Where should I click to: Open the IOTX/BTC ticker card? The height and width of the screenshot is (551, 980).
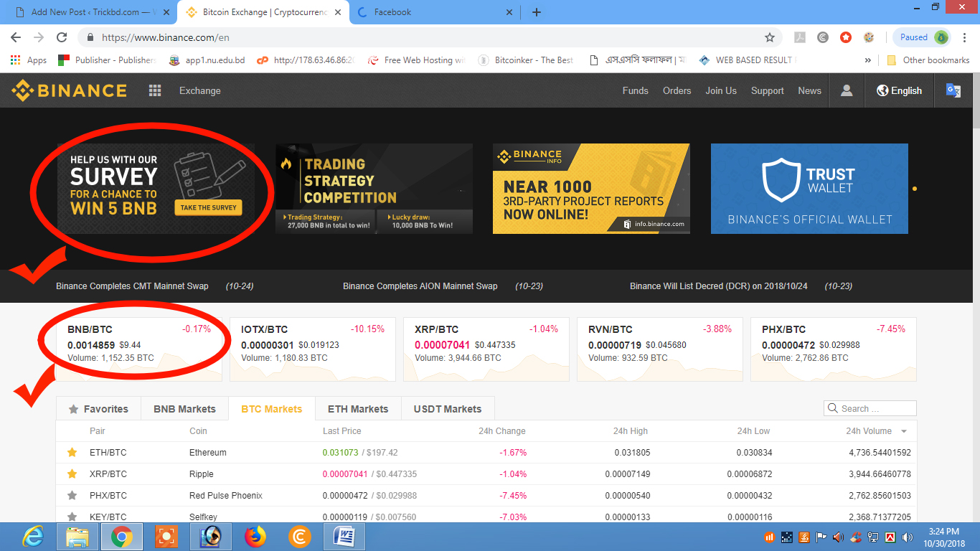[312, 349]
